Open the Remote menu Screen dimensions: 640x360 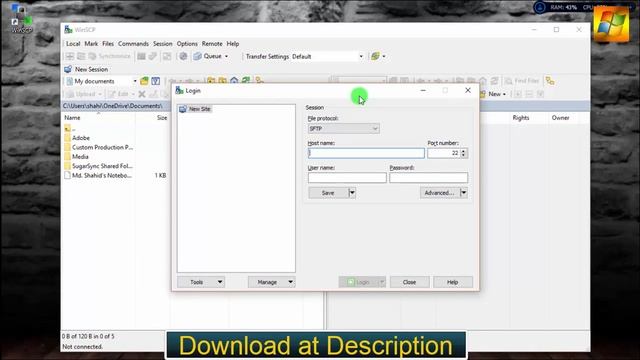(212, 44)
